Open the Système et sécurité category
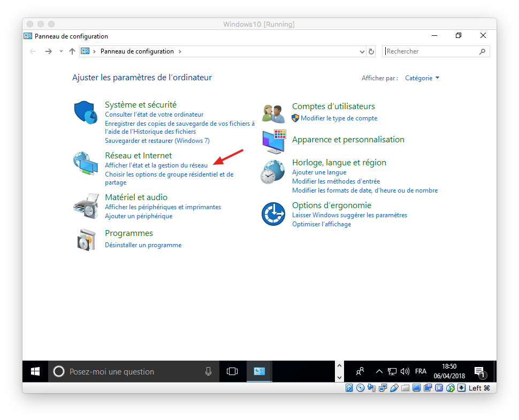 pos(141,104)
